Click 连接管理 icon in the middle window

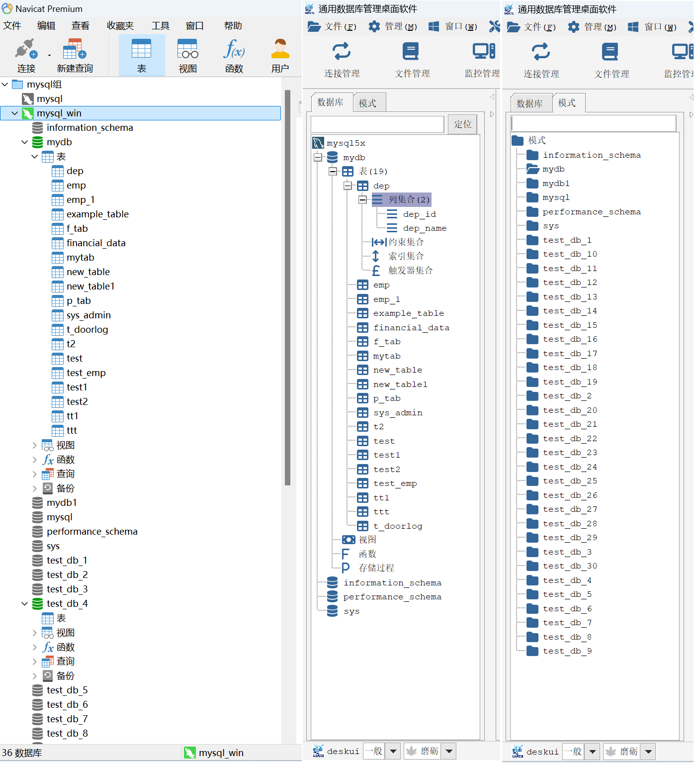(x=342, y=52)
